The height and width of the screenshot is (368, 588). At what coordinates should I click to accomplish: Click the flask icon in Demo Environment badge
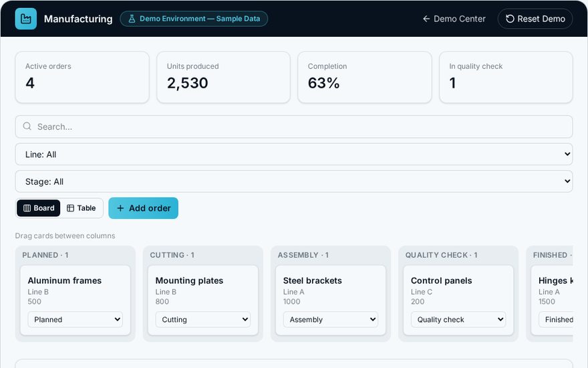tap(132, 19)
